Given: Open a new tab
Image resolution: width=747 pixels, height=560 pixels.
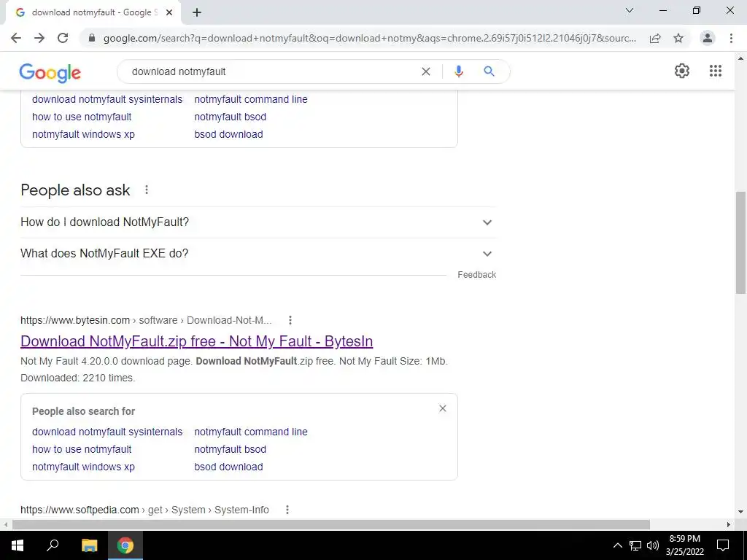Looking at the screenshot, I should point(197,12).
